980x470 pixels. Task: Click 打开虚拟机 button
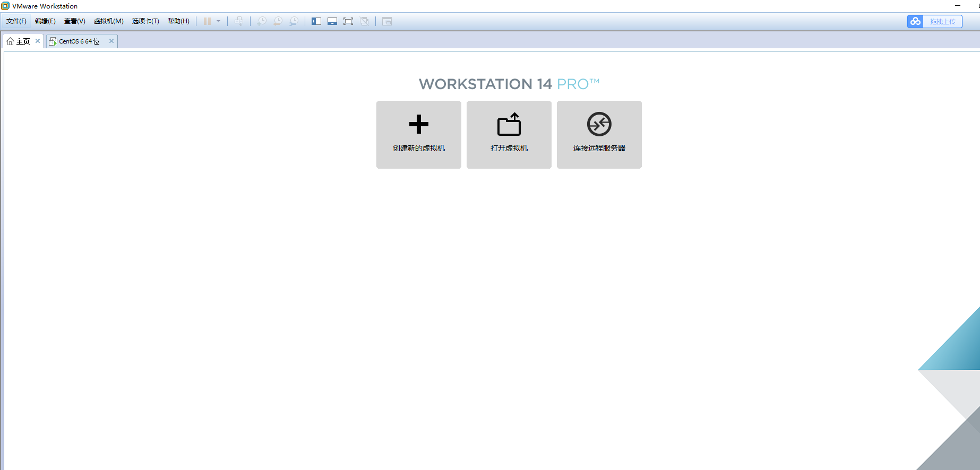[509, 135]
